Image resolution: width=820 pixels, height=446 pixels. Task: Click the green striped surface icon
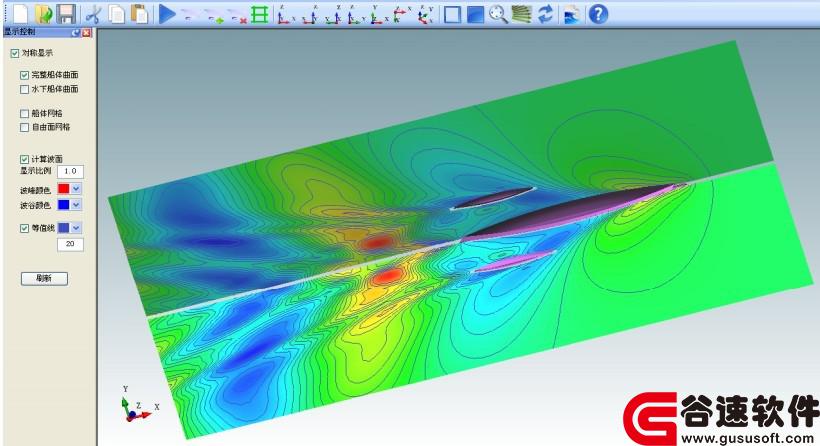[521, 14]
